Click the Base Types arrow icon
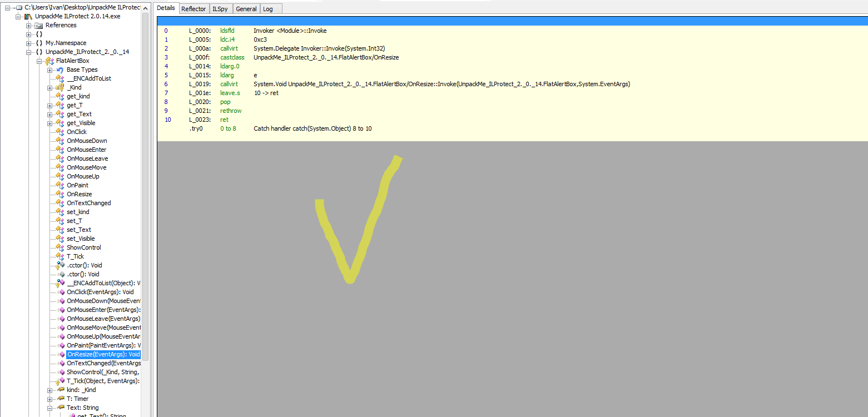 [60, 69]
